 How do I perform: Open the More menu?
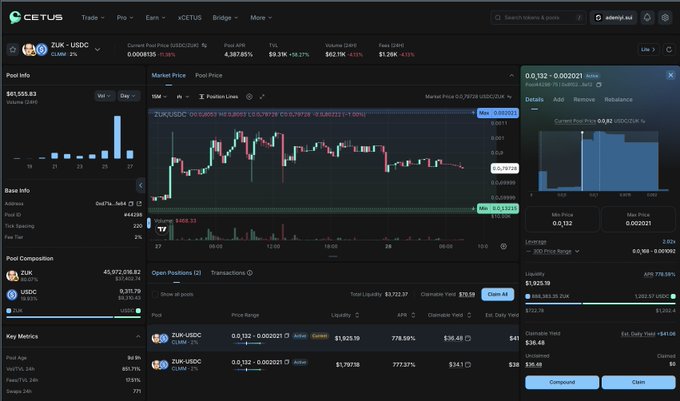pos(261,18)
